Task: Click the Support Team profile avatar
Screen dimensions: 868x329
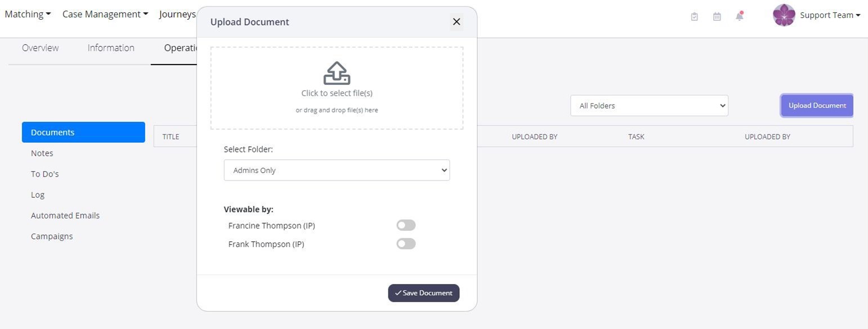Action: click(x=783, y=15)
